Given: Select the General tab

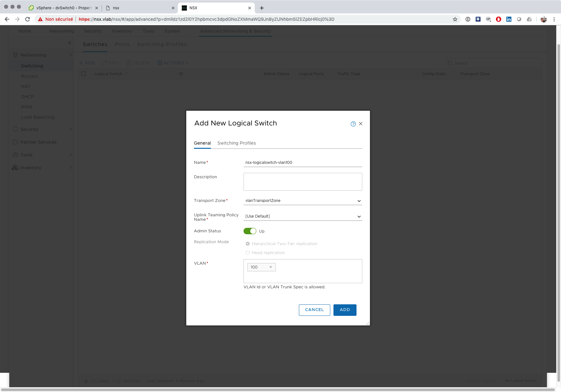Looking at the screenshot, I should point(202,143).
